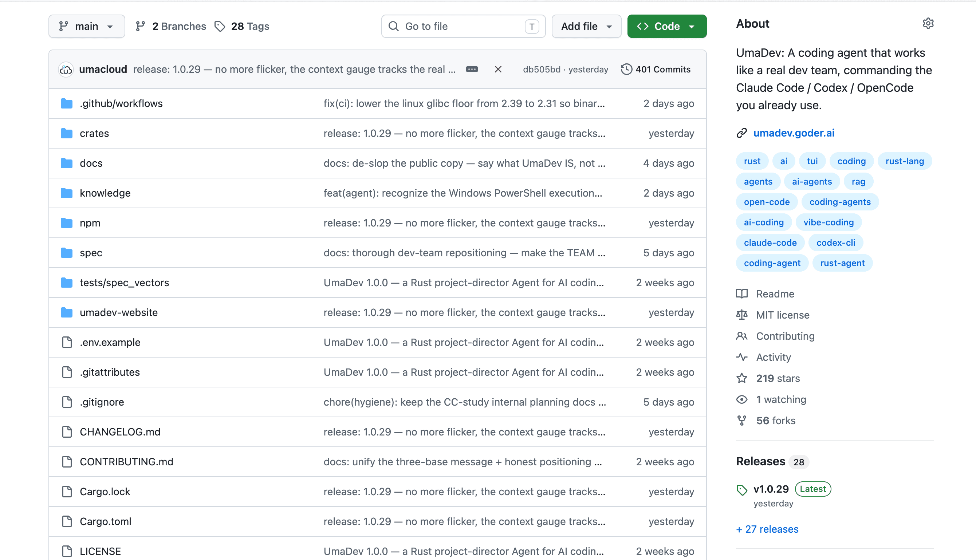Click the umacloud avatar icon
The height and width of the screenshot is (560, 976).
pyautogui.click(x=66, y=69)
